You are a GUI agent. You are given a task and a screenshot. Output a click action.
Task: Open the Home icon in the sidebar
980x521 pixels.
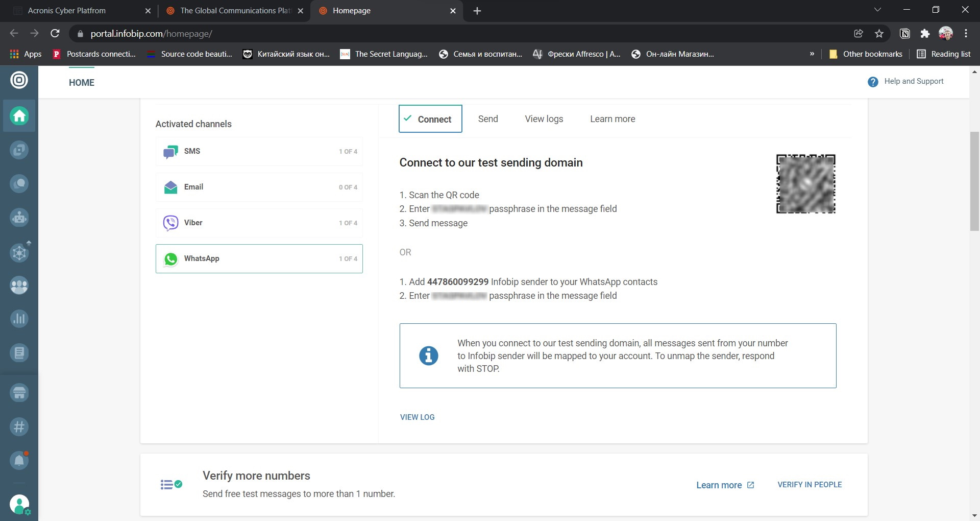tap(19, 116)
